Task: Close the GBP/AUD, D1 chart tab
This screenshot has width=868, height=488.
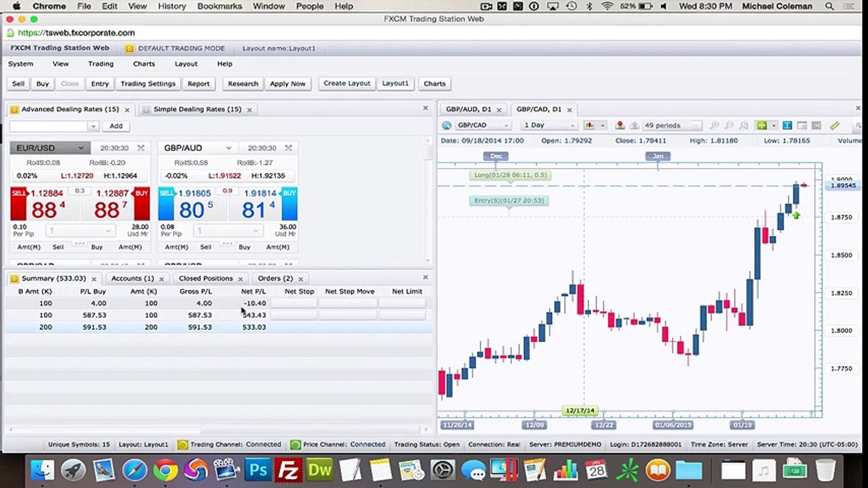Action: 499,110
